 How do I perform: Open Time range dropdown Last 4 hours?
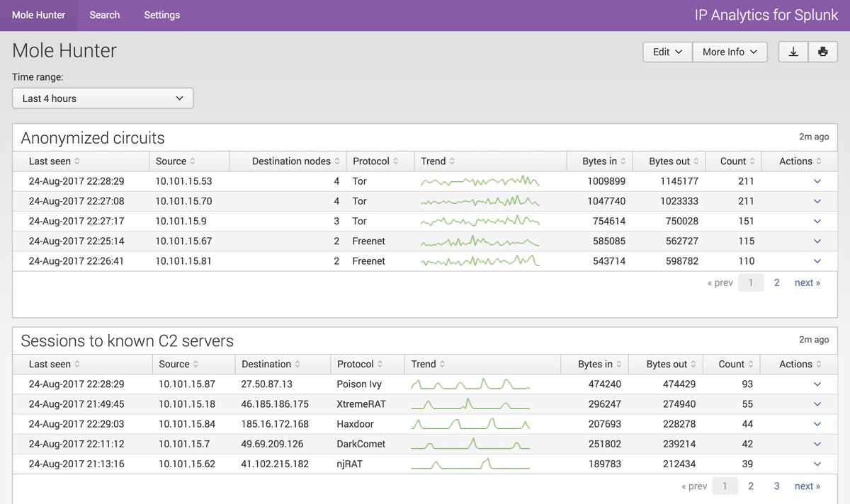coord(103,98)
